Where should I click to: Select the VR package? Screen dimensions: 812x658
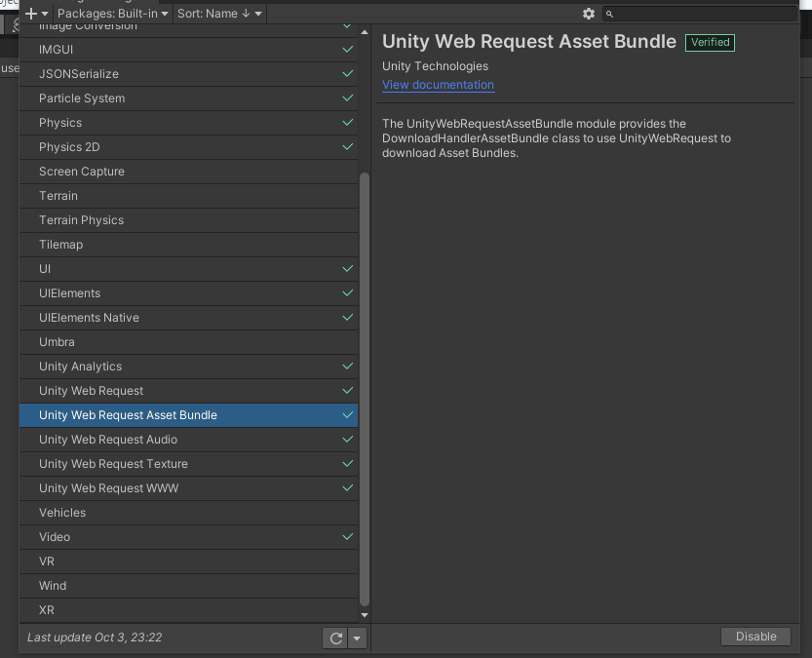coord(188,561)
